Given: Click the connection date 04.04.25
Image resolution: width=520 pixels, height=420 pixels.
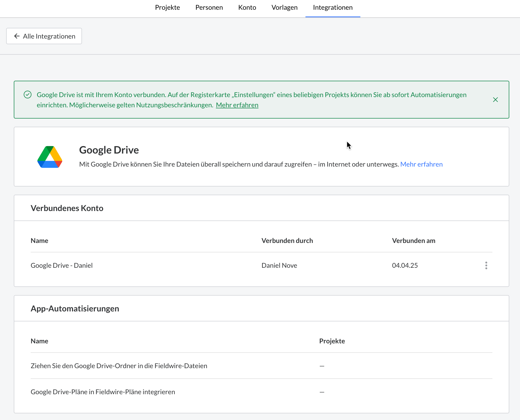Looking at the screenshot, I should pos(405,265).
